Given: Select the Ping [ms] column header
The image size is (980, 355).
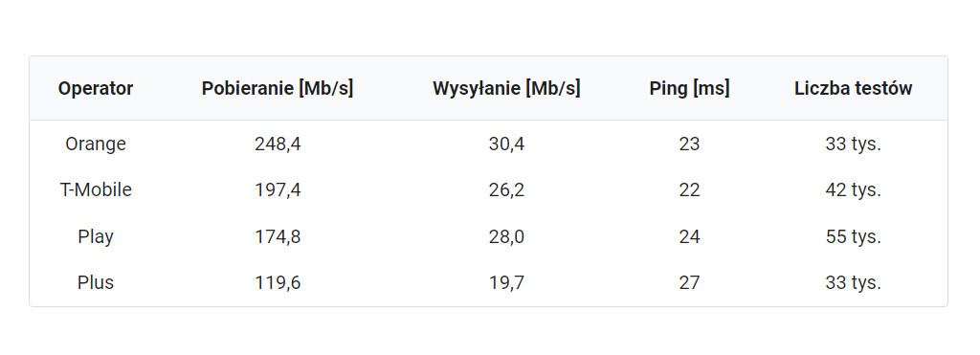Looking at the screenshot, I should coord(689,89).
